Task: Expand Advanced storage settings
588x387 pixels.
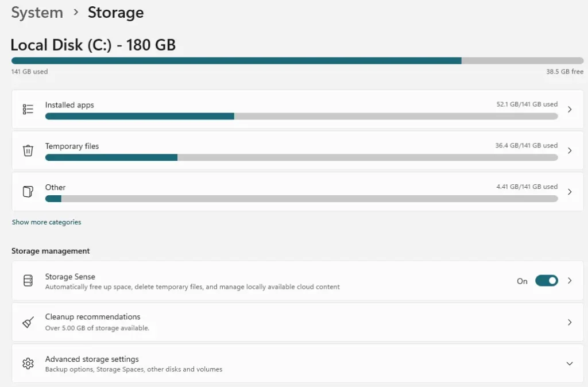Action: [569, 363]
